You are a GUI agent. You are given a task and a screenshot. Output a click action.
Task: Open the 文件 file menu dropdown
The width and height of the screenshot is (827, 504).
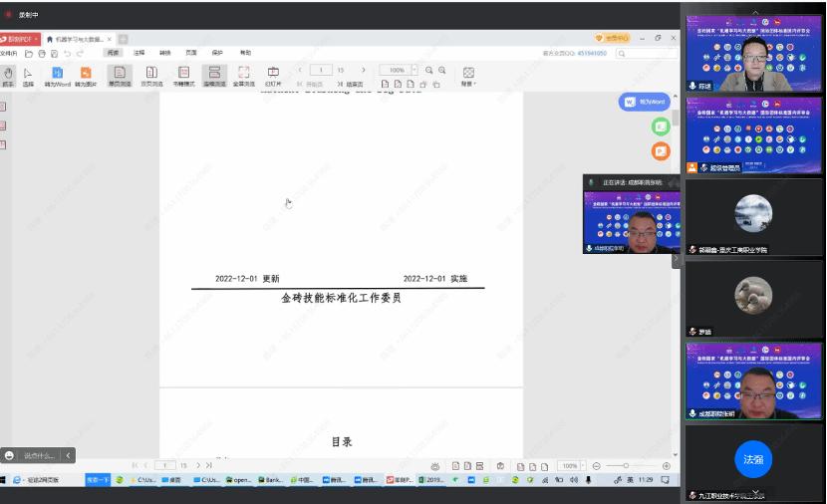pos(9,53)
